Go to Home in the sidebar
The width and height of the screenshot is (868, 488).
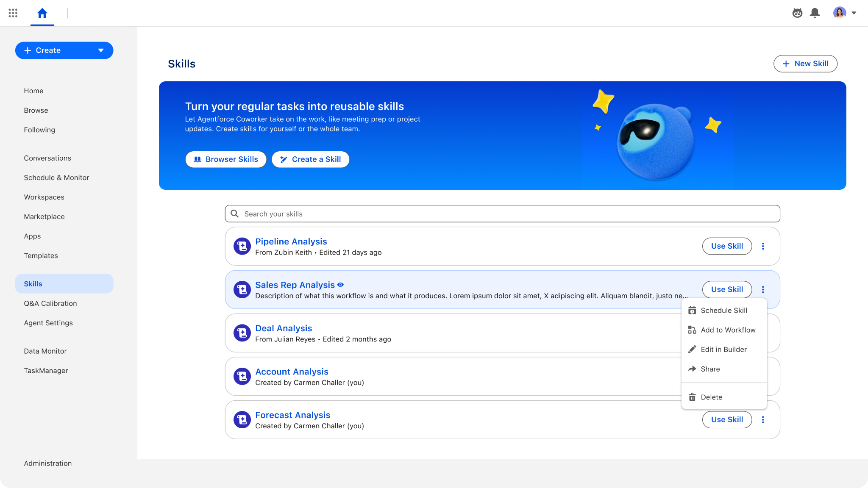(x=33, y=91)
